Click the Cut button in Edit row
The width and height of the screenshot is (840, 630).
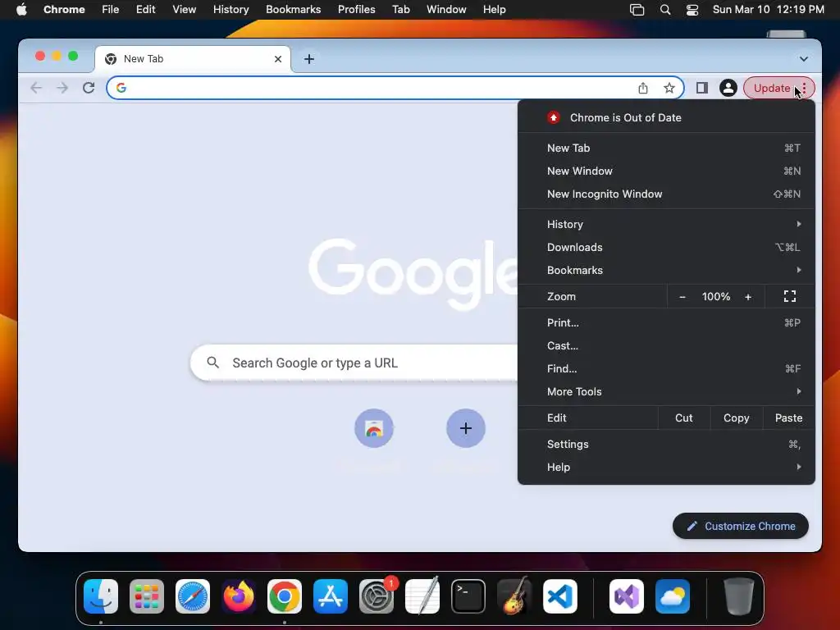point(683,418)
